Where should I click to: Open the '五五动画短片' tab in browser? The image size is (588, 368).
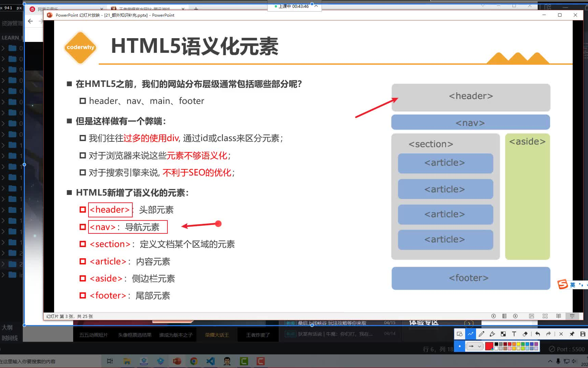click(x=94, y=335)
